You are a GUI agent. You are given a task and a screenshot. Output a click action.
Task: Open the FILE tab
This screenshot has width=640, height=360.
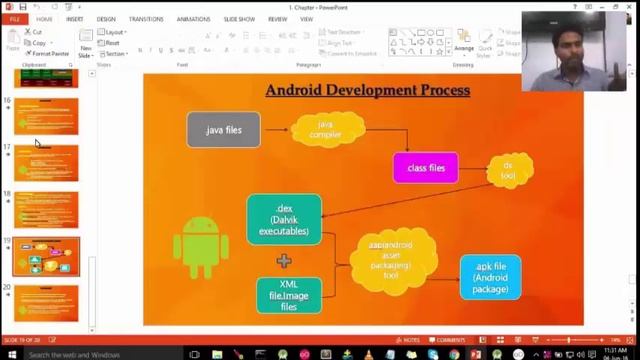(x=15, y=19)
